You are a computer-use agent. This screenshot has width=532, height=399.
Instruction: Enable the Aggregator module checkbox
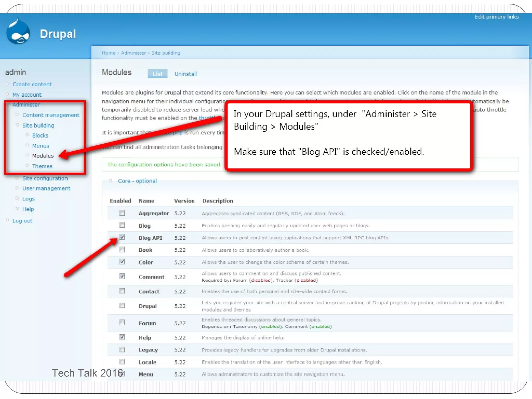pyautogui.click(x=122, y=213)
